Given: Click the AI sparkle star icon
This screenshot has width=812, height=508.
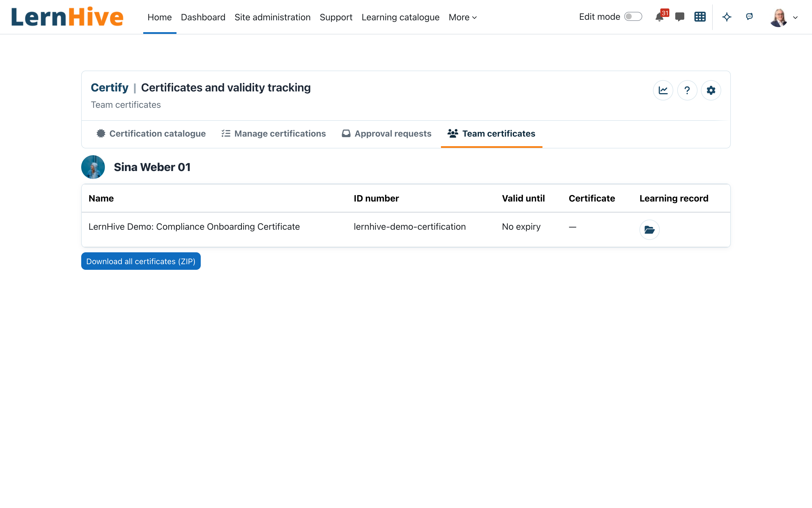Looking at the screenshot, I should pyautogui.click(x=727, y=17).
